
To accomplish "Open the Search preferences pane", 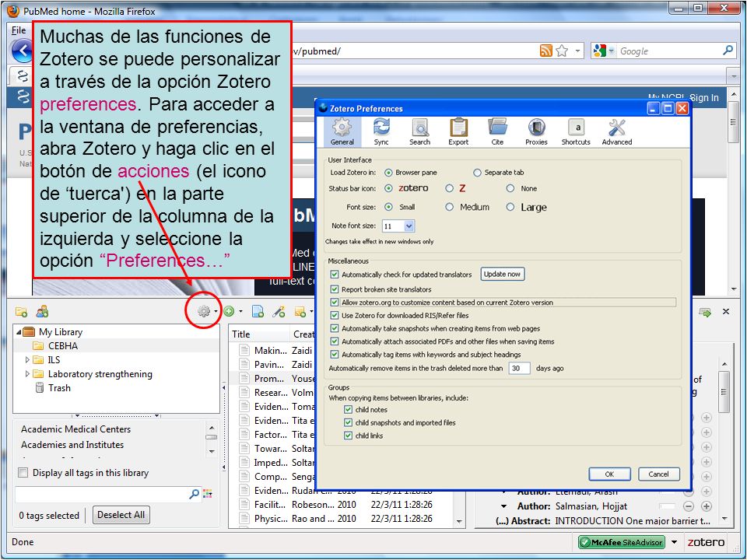I will (x=419, y=132).
